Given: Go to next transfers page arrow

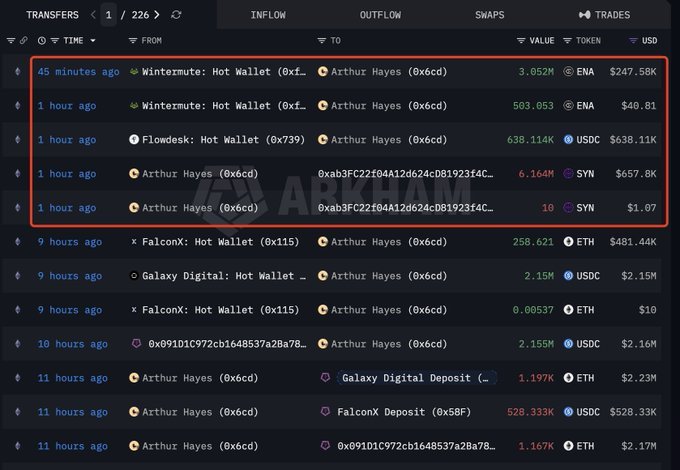Looking at the screenshot, I should pos(157,15).
